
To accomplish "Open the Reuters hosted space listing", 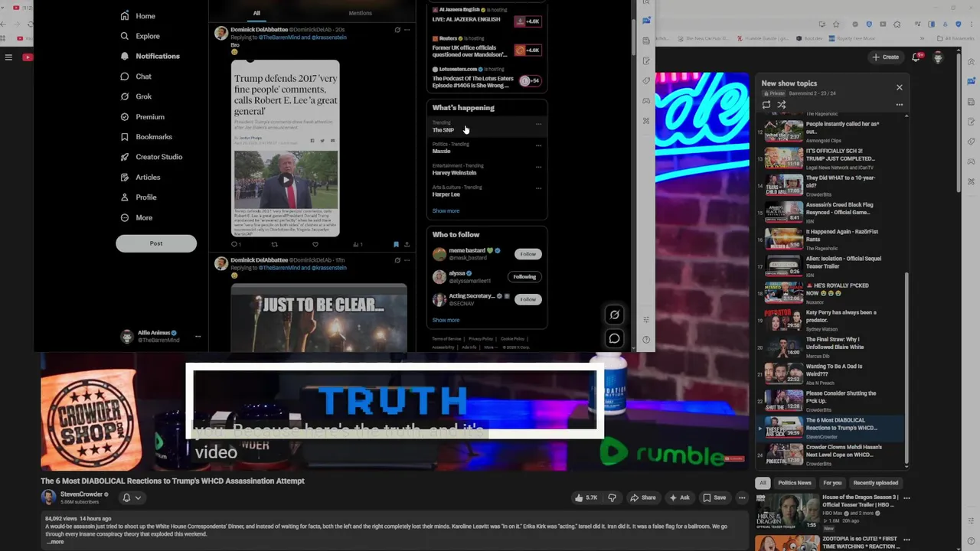I will point(487,46).
